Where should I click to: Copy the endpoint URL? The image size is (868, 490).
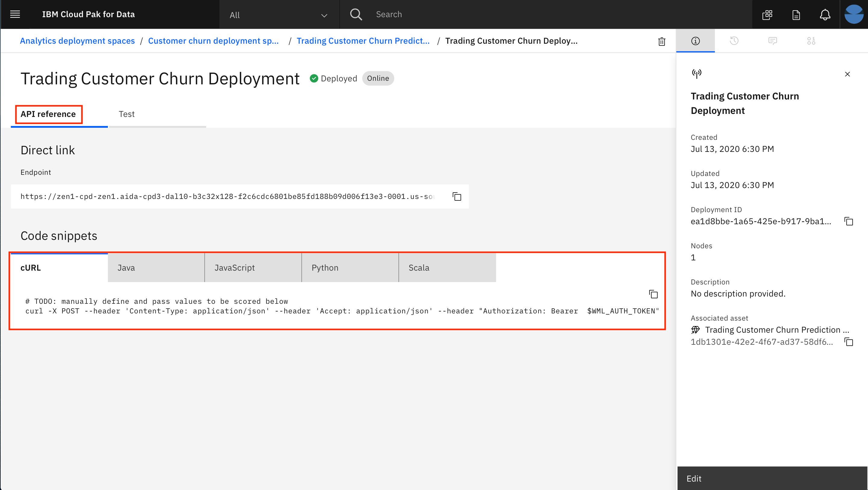point(457,196)
